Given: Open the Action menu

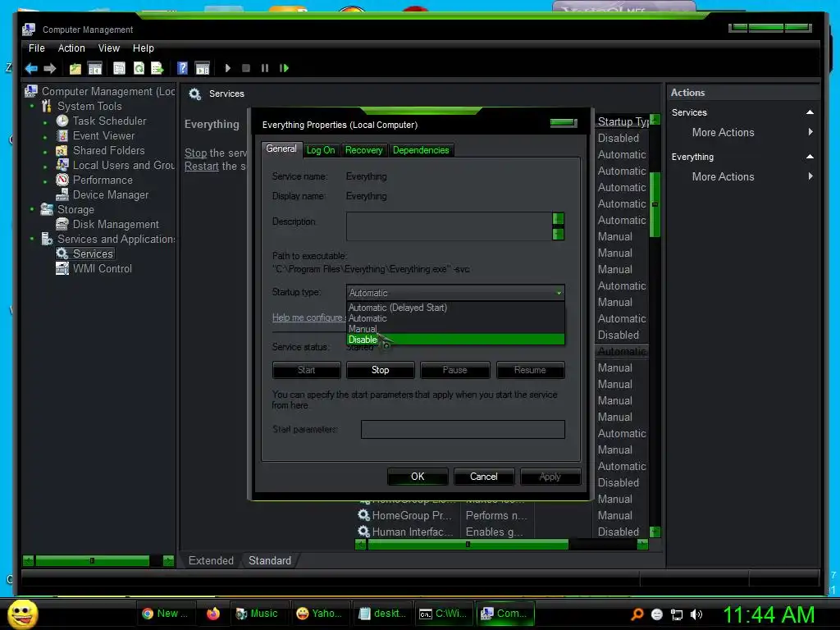Looking at the screenshot, I should [71, 48].
